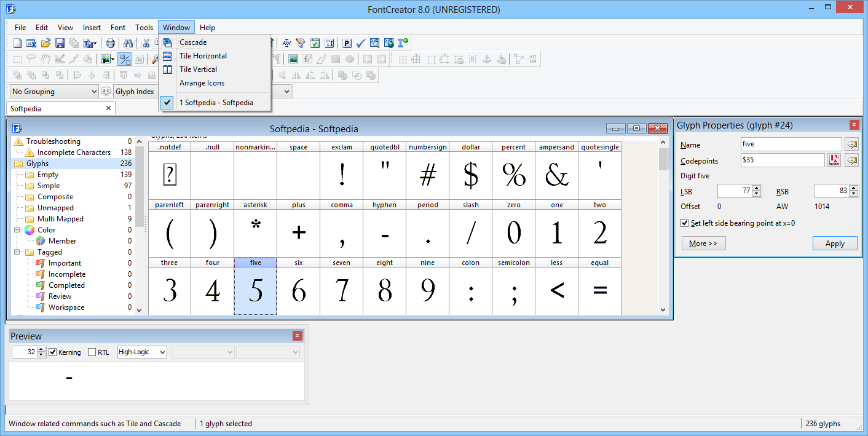
Task: Click the More >> button
Action: pyautogui.click(x=703, y=244)
